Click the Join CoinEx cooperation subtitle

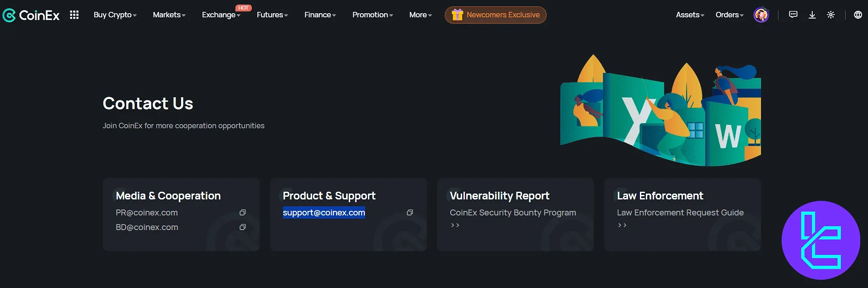[184, 126]
